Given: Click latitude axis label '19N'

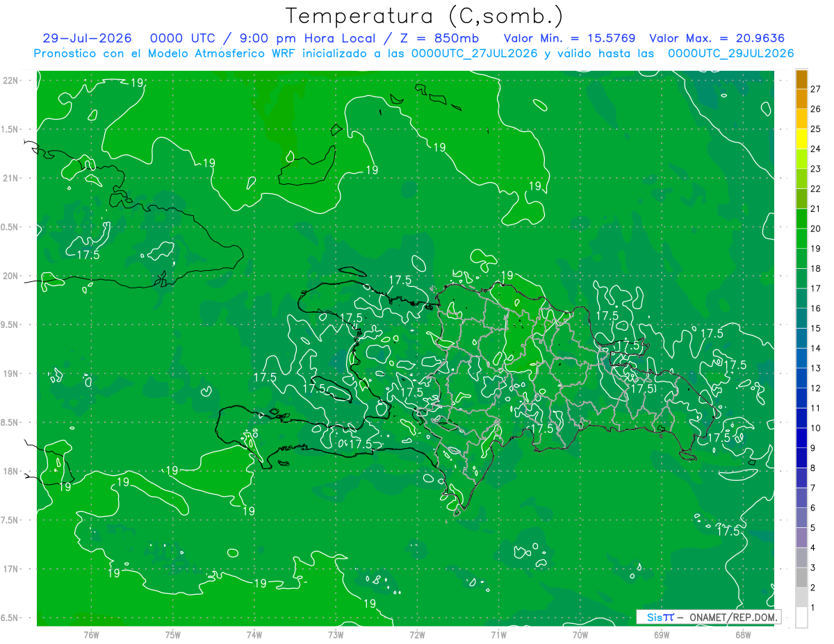Looking at the screenshot, I should [10, 373].
